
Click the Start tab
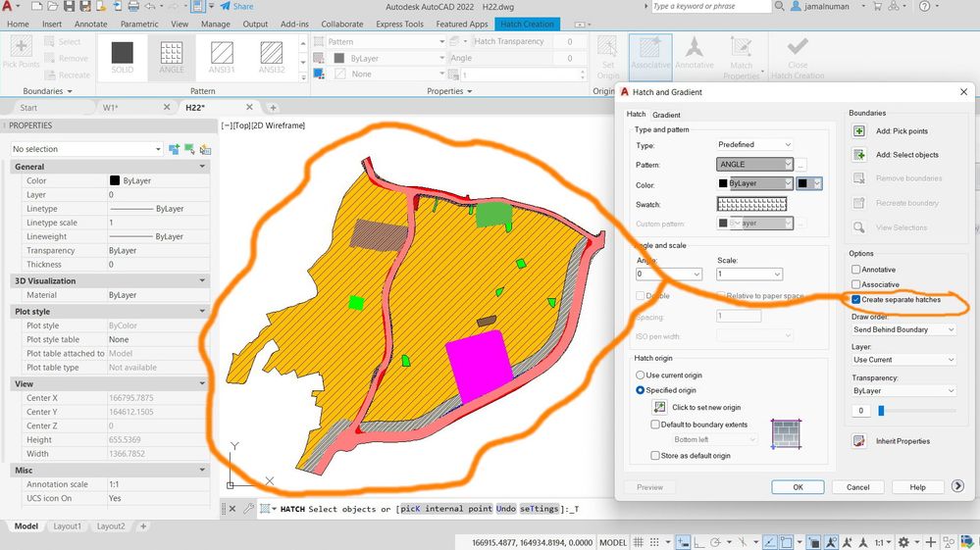pyautogui.click(x=28, y=108)
